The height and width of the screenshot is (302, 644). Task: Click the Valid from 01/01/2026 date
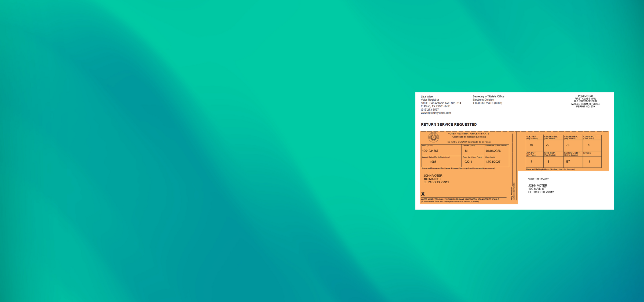point(493,151)
